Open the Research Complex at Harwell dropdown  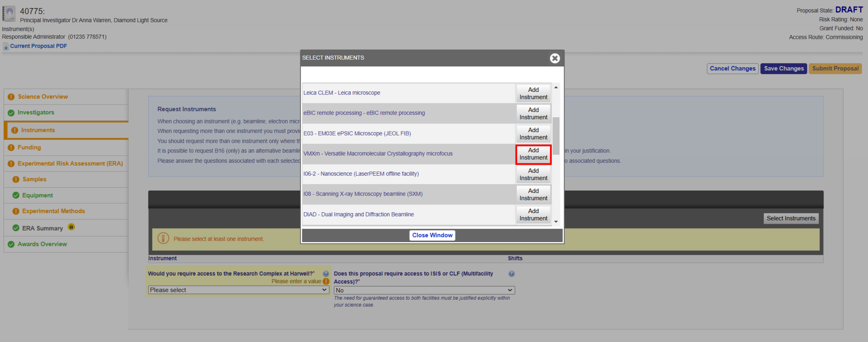[238, 290]
